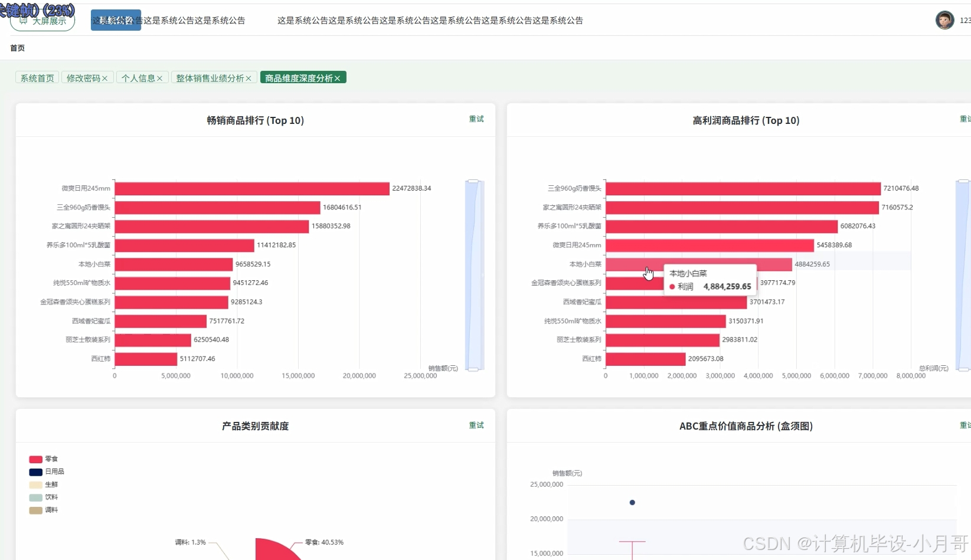This screenshot has height=560, width=971.
Task: Click the 纯悦550ml矿物质水 bar in 畅销商品排行
Action: pos(172,283)
